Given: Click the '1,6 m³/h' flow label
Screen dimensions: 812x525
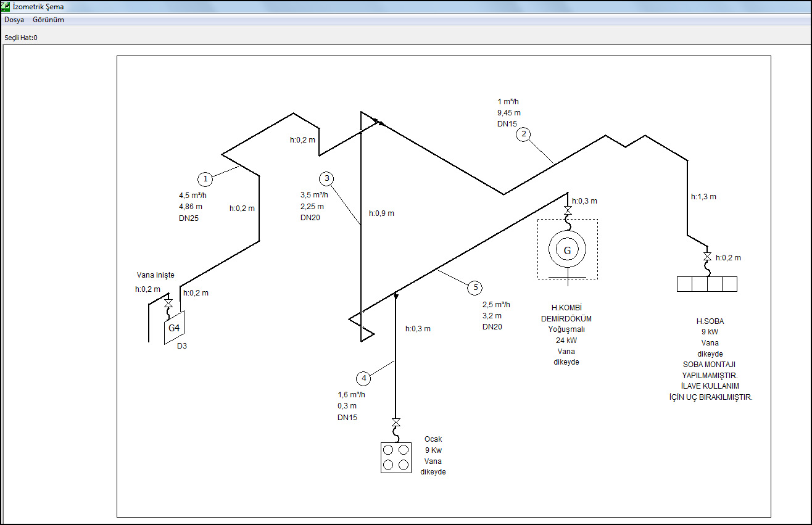Looking at the screenshot, I should click(x=352, y=395).
